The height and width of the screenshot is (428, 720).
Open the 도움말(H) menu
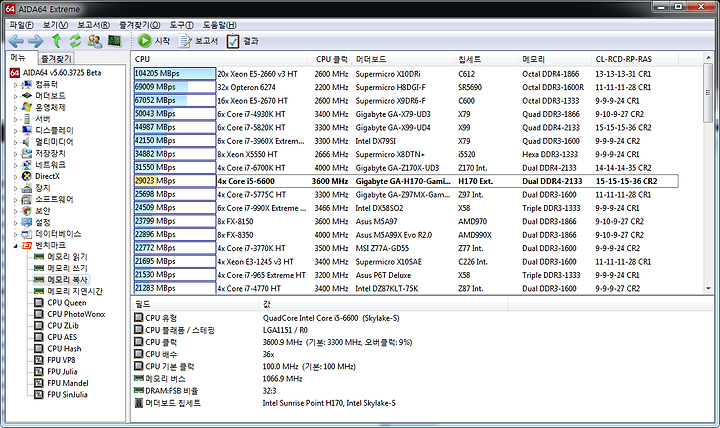pyautogui.click(x=220, y=25)
